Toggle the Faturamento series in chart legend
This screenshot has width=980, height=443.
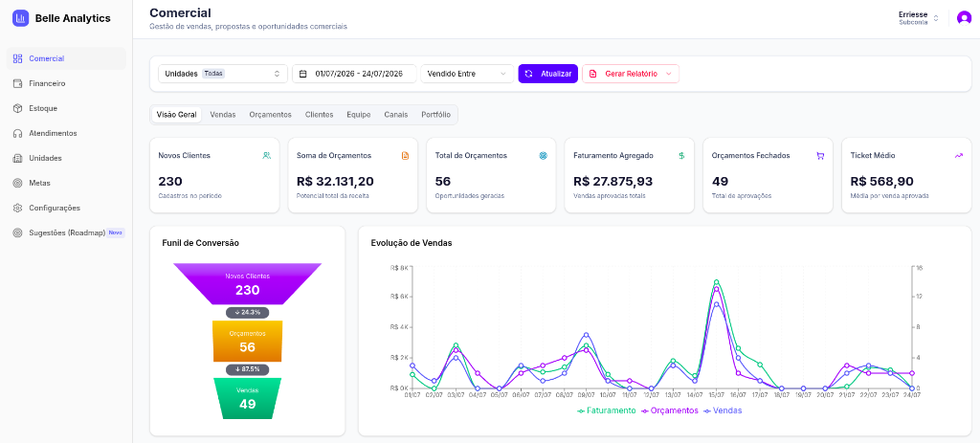[x=606, y=410]
